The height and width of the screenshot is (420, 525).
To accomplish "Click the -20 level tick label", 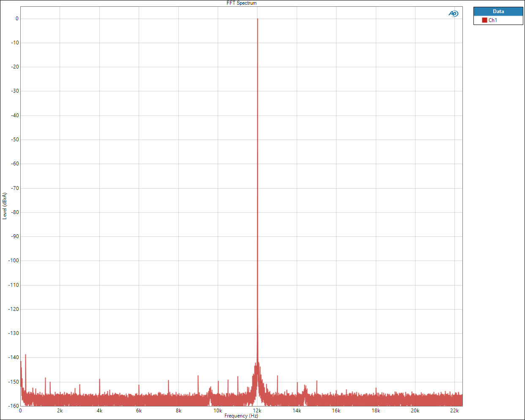I will pyautogui.click(x=15, y=67).
